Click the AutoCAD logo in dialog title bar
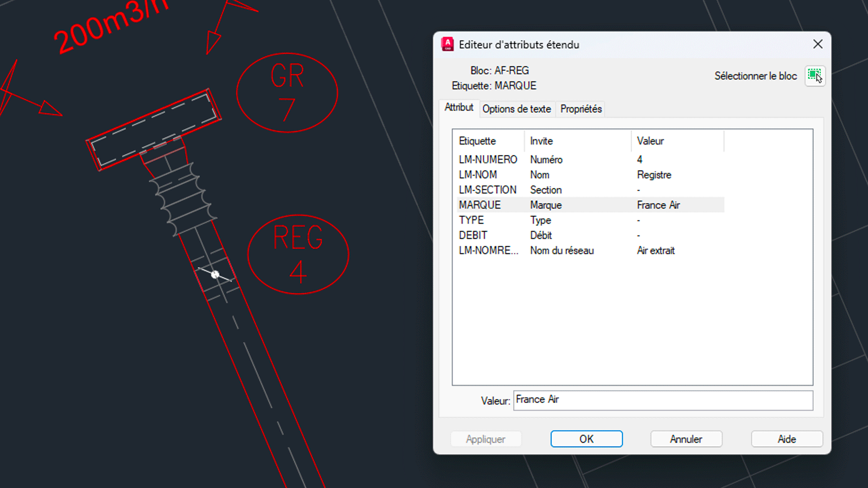This screenshot has height=488, width=868. coord(448,44)
